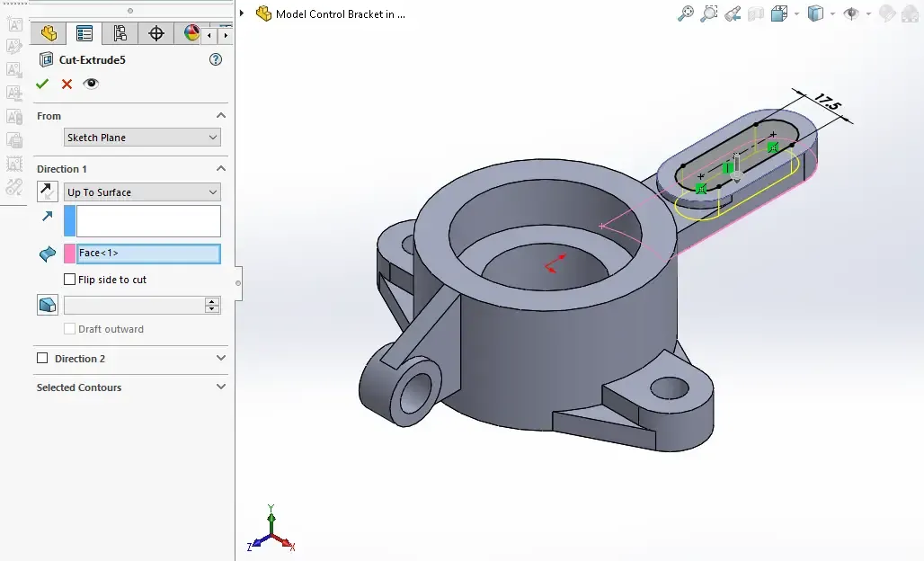This screenshot has height=561, width=924.
Task: Click the first greyed annotation tool icon
Action: (x=14, y=24)
